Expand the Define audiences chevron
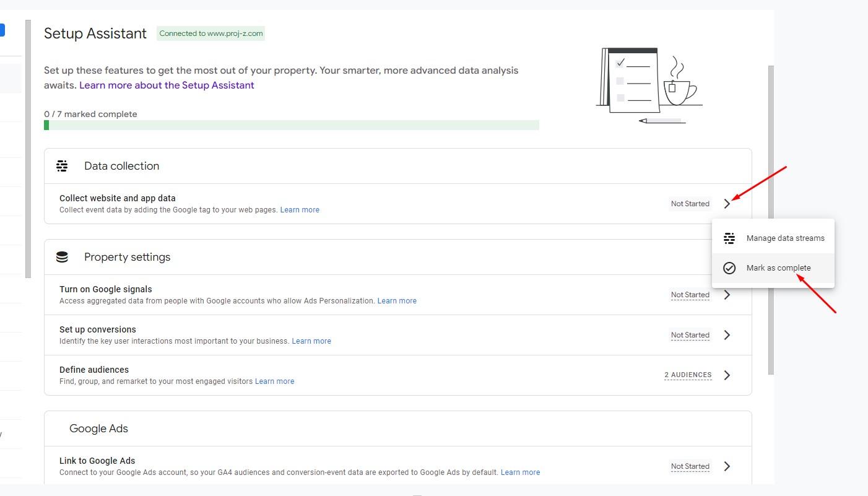Viewport: 868px width, 496px height. click(727, 375)
